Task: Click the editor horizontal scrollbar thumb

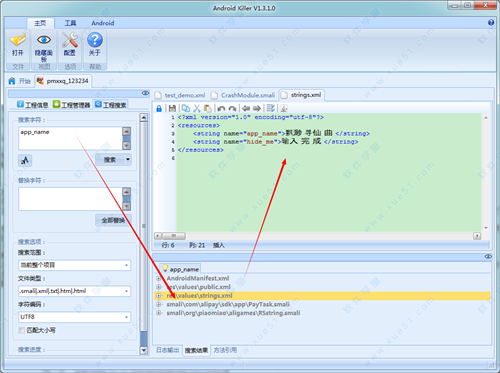Action: [x=174, y=236]
